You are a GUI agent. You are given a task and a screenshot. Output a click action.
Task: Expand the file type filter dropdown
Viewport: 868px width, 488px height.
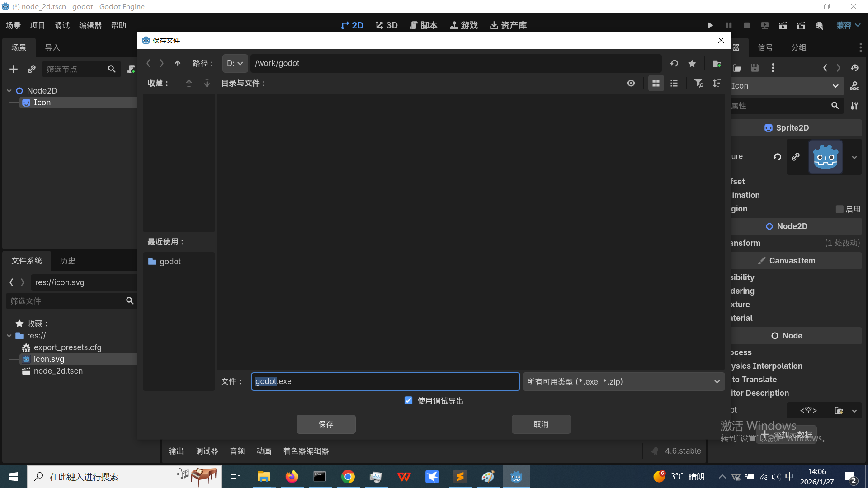click(623, 382)
